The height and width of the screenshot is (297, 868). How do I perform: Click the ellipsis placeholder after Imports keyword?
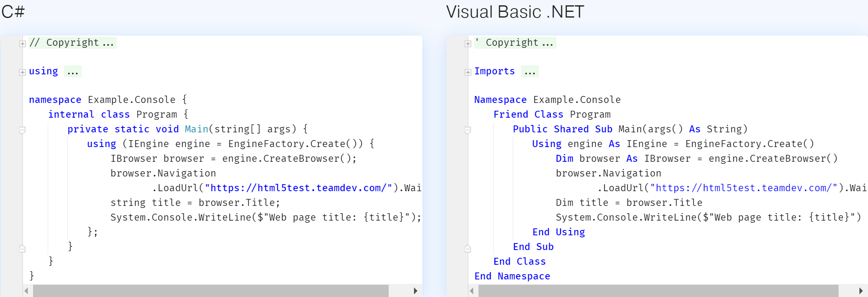(530, 71)
